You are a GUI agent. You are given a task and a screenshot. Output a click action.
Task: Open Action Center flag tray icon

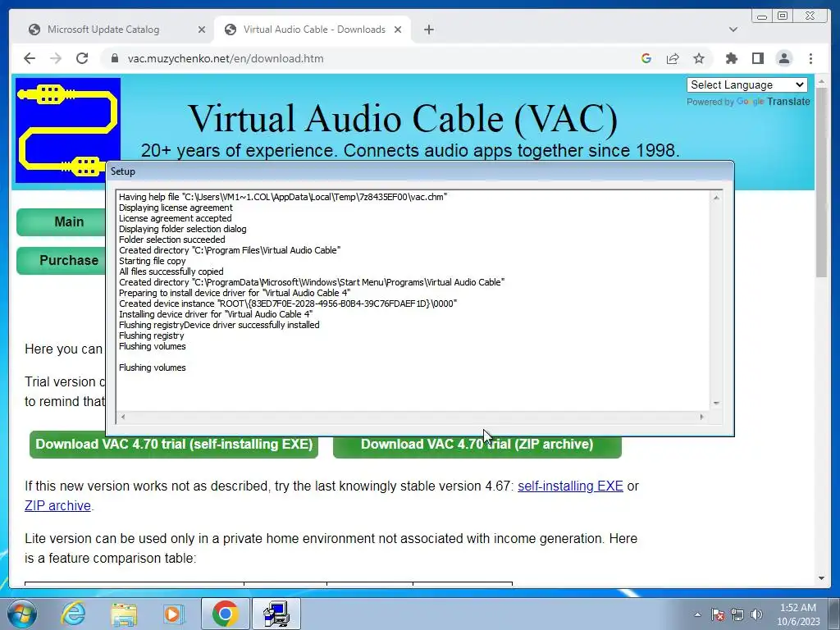tap(718, 614)
